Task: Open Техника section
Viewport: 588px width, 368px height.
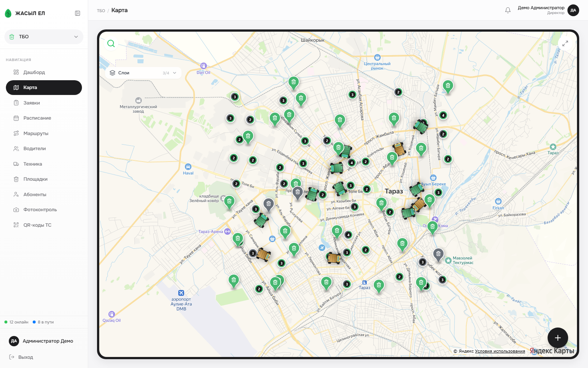Action: [44, 164]
